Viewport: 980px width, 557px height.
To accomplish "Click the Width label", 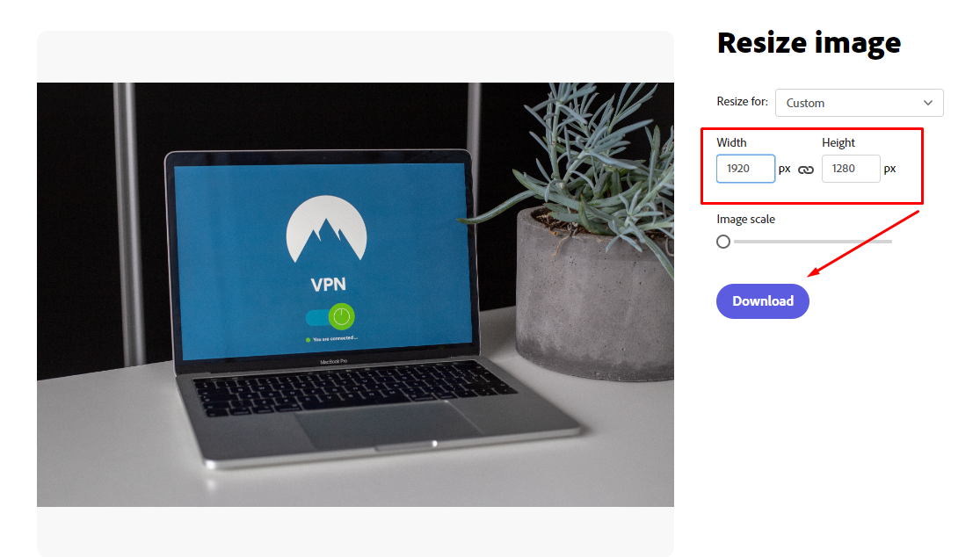I will click(731, 142).
